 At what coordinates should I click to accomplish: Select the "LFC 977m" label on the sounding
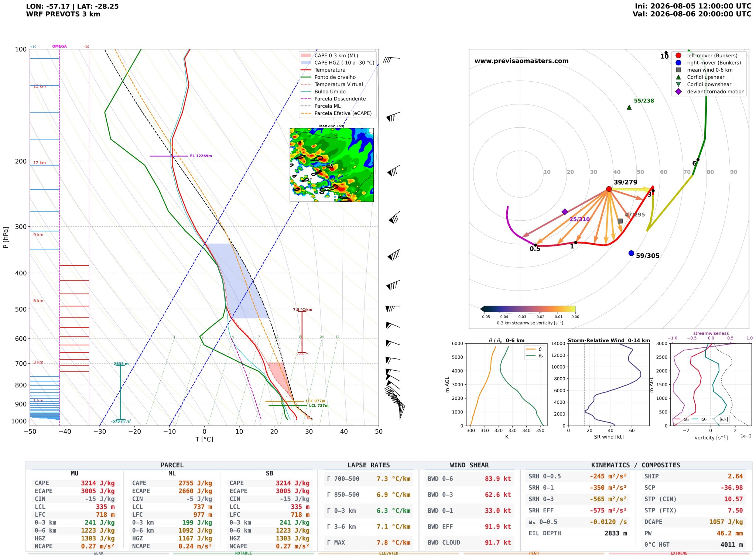click(x=316, y=401)
